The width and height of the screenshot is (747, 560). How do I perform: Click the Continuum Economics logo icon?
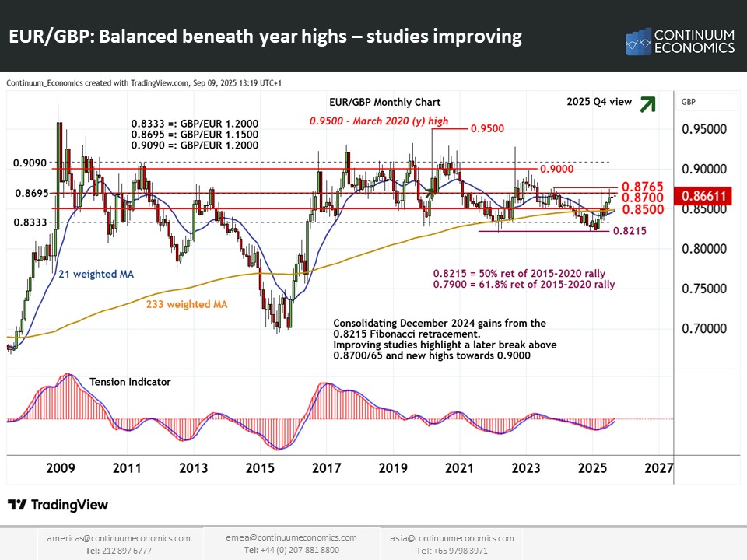[638, 41]
